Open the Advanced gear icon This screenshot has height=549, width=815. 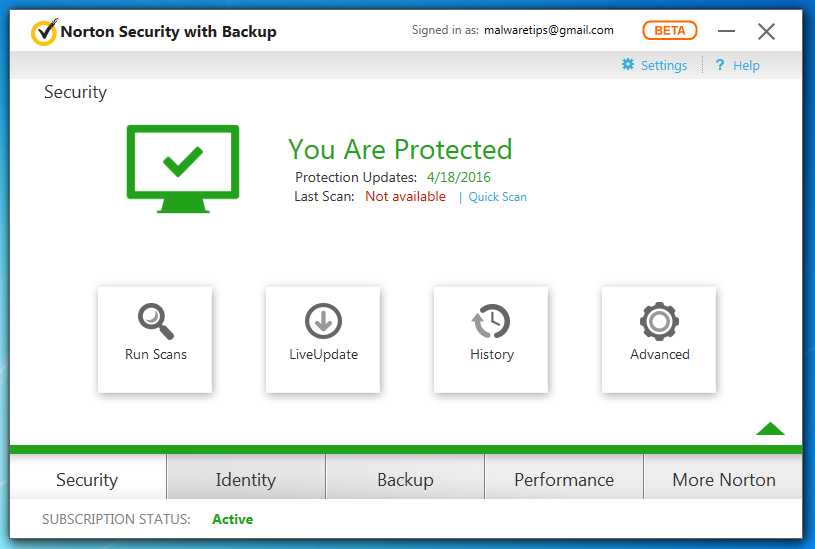[x=659, y=321]
